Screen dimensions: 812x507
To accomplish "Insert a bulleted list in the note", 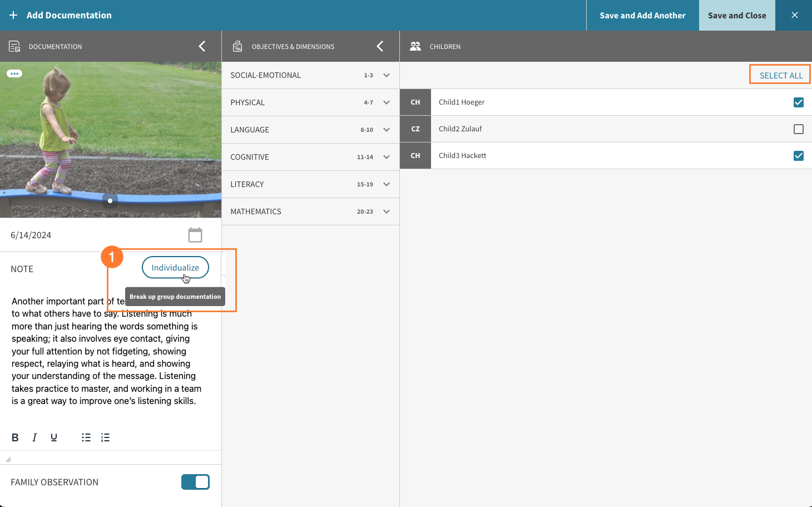I will point(86,437).
